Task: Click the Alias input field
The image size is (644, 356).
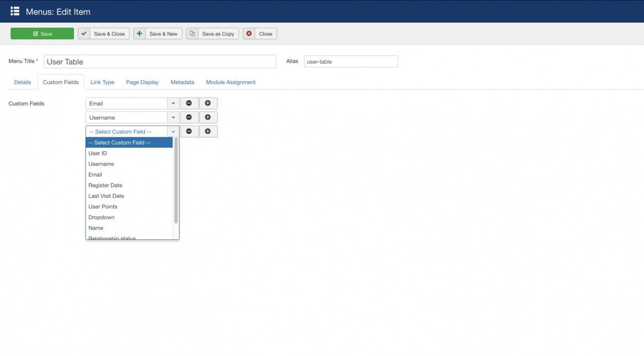Action: (x=351, y=62)
